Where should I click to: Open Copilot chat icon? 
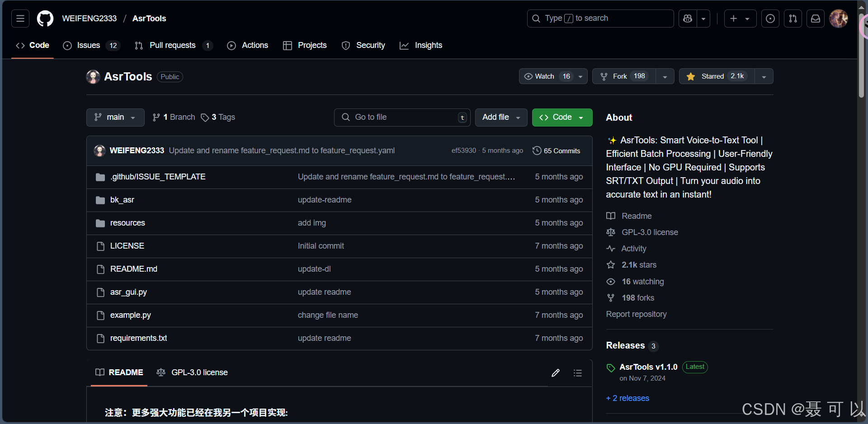[688, 19]
